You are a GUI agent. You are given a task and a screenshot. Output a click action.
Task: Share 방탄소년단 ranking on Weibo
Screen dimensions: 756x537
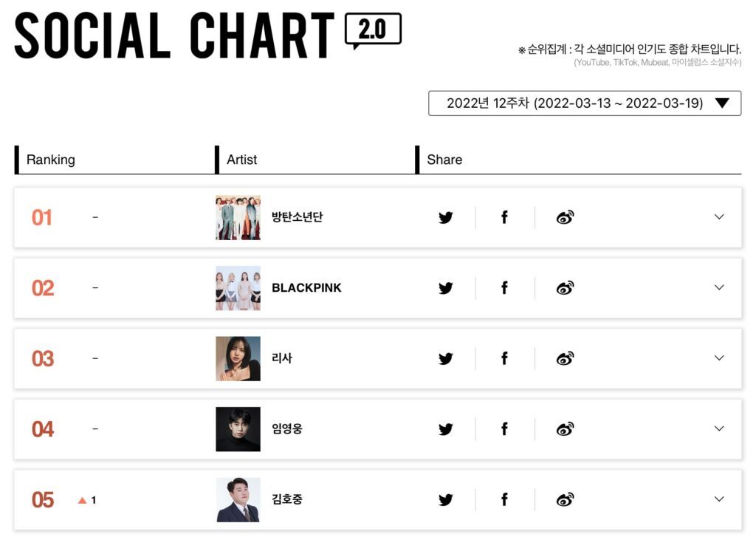[565, 217]
